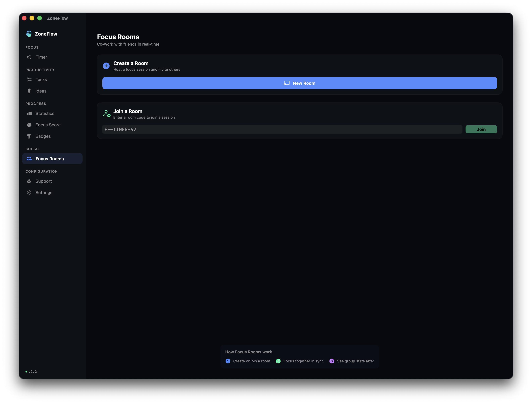532x404 pixels.
Task: Select the Focus Rooms people icon
Action: click(x=29, y=158)
